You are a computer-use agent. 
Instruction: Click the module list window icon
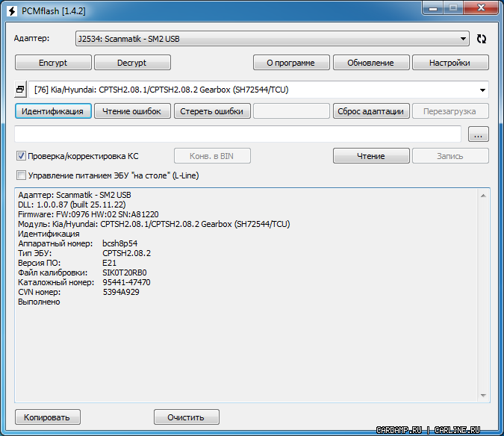click(21, 90)
